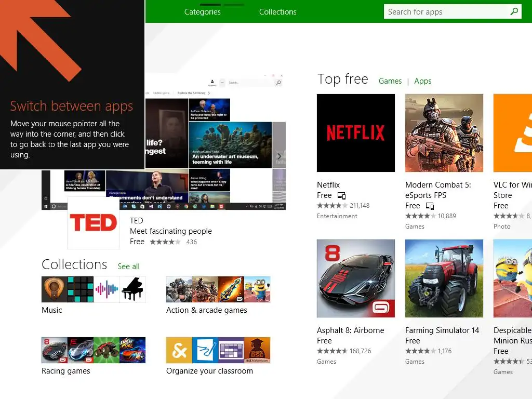Open guitar app icon in Music collection
This screenshot has width=532, height=399.
point(54,289)
